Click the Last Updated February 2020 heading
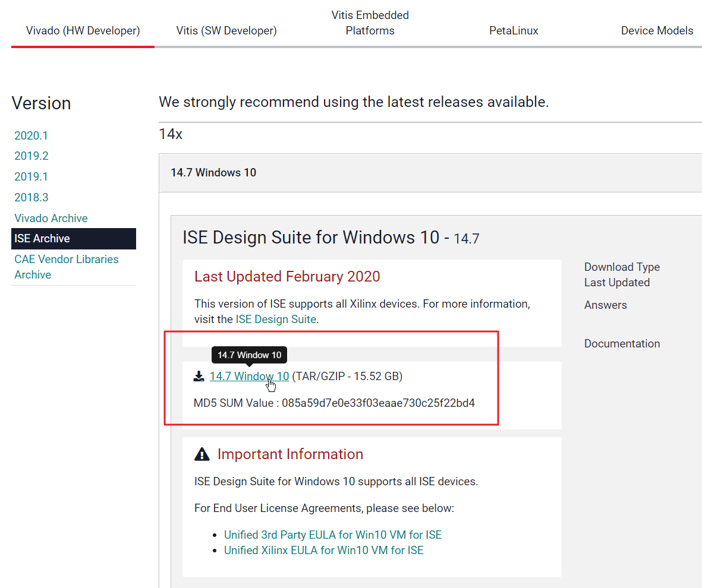 (x=287, y=277)
